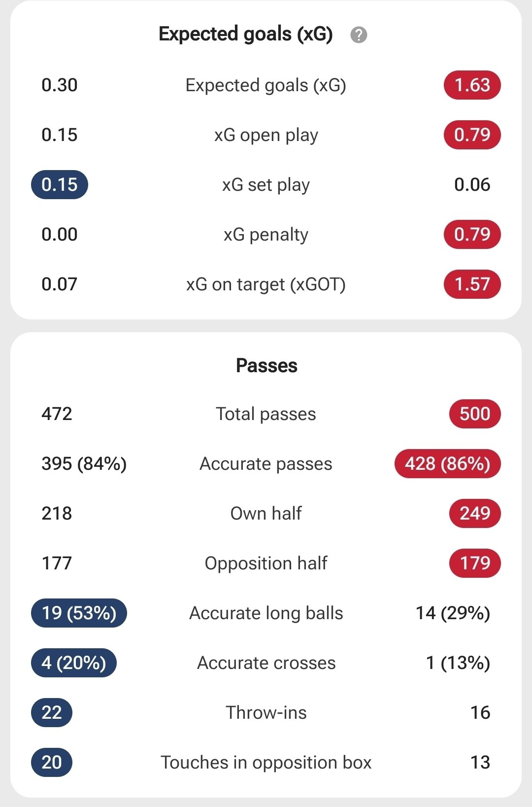Open the Passes section heading
Screen dimensions: 532x807
tap(266, 366)
